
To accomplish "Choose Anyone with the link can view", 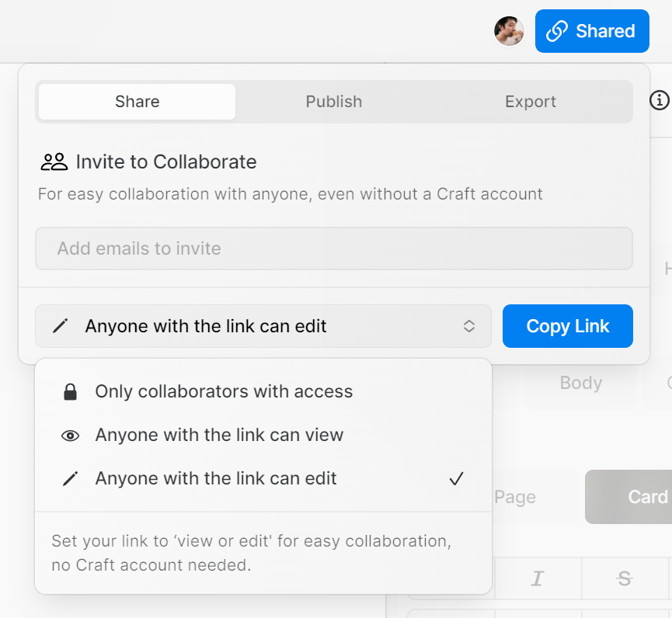I will coord(219,436).
